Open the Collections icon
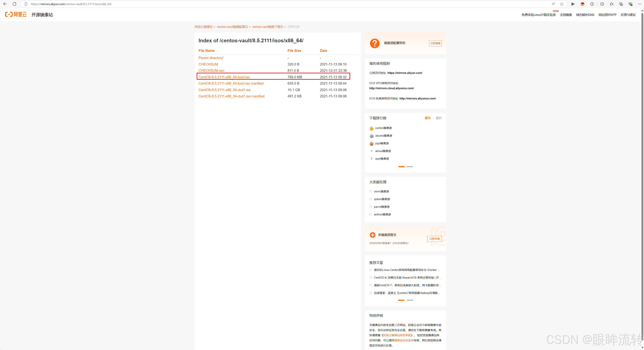The height and width of the screenshot is (350, 644). (621, 4)
